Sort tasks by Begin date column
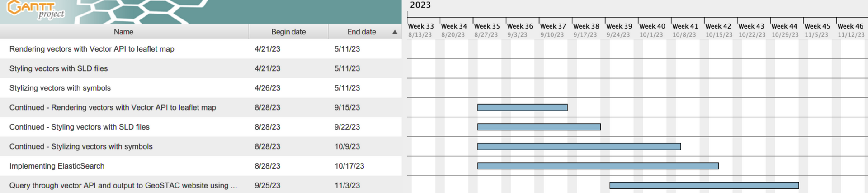 coord(288,32)
